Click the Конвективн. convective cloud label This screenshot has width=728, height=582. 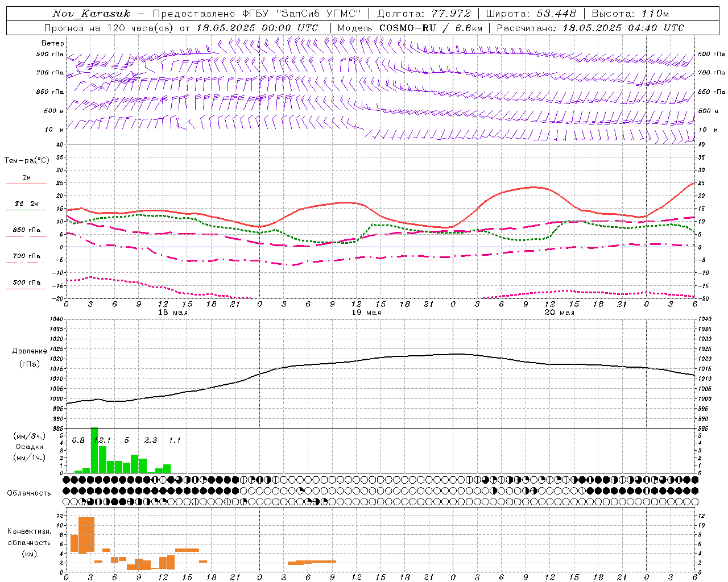[30, 531]
